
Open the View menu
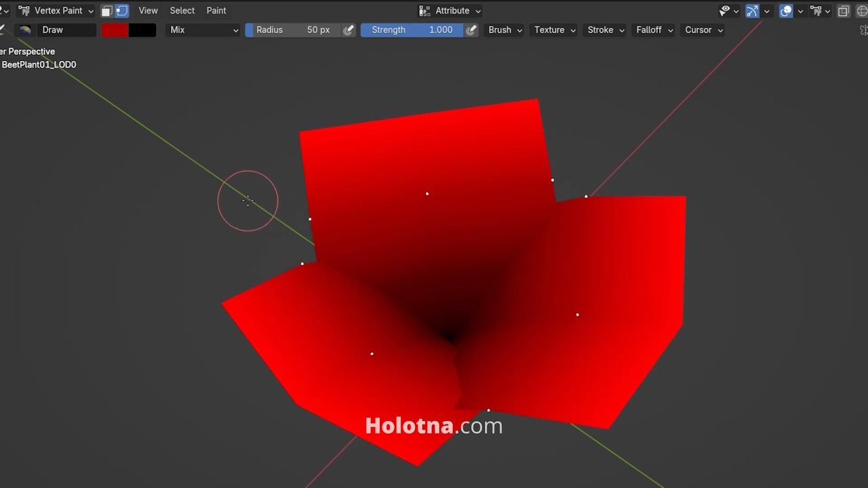point(148,11)
